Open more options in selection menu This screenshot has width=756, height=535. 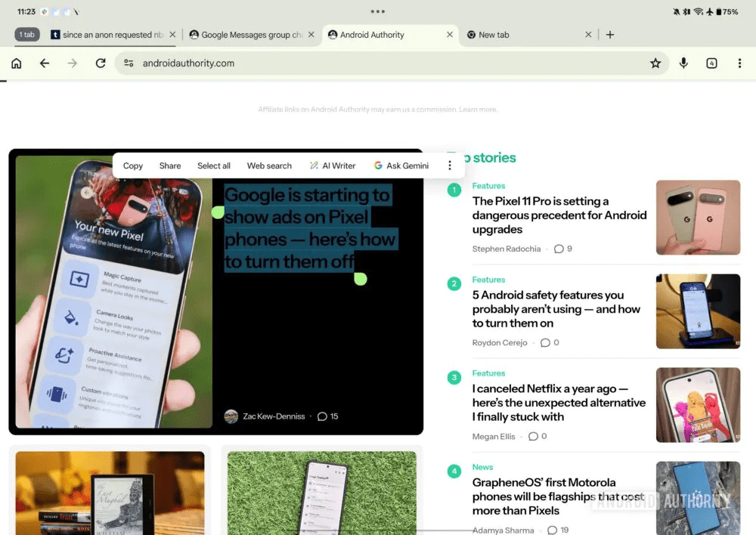(x=450, y=165)
